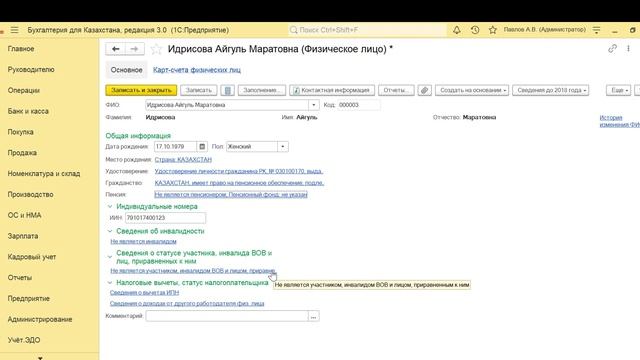Open ОС и НМА section
The image size is (640, 360).
coord(24,215)
